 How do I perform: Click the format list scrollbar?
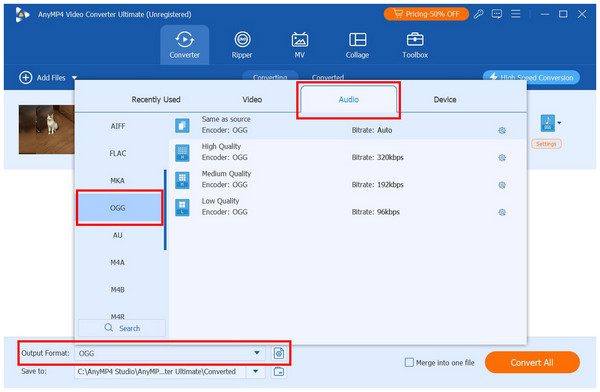165,210
